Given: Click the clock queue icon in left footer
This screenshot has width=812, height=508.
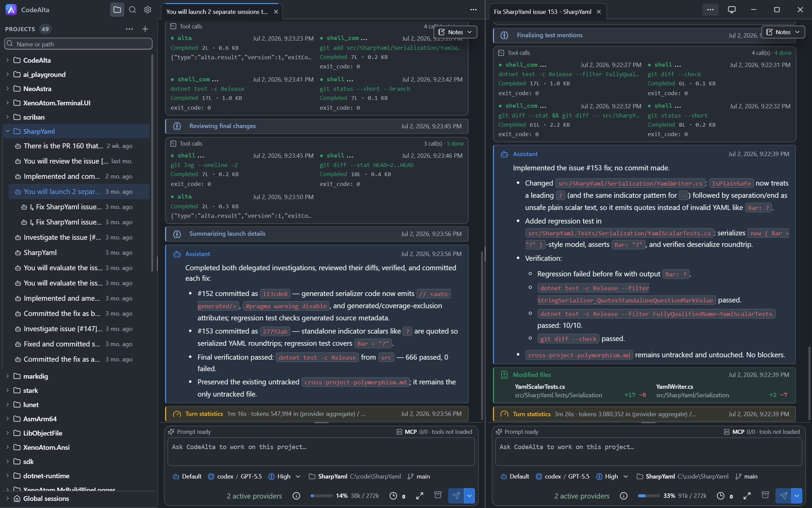Looking at the screenshot, I should [393, 496].
